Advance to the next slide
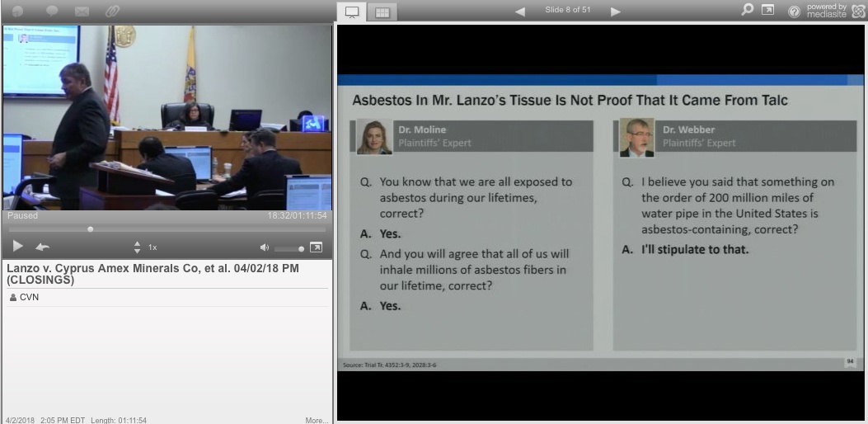The height and width of the screenshot is (424, 868). 615,12
